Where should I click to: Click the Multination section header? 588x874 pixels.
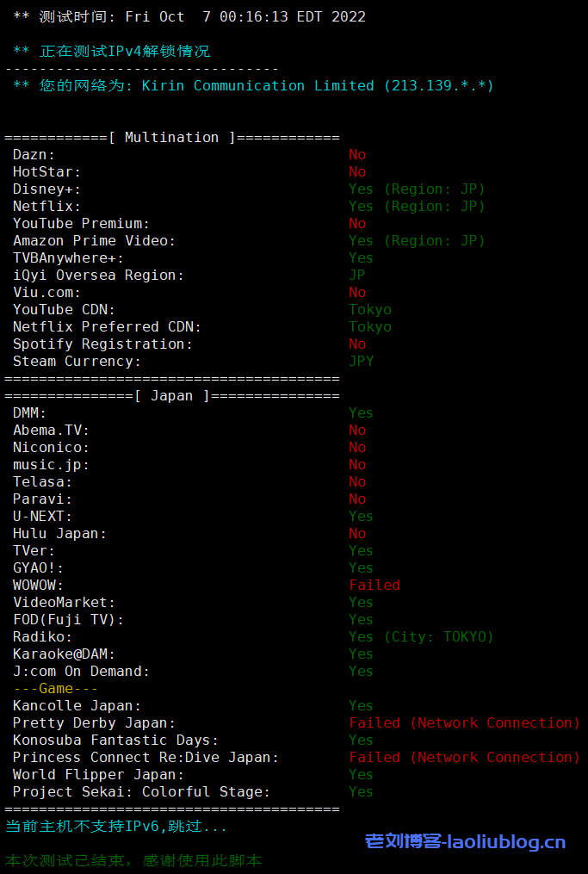pyautogui.click(x=172, y=137)
